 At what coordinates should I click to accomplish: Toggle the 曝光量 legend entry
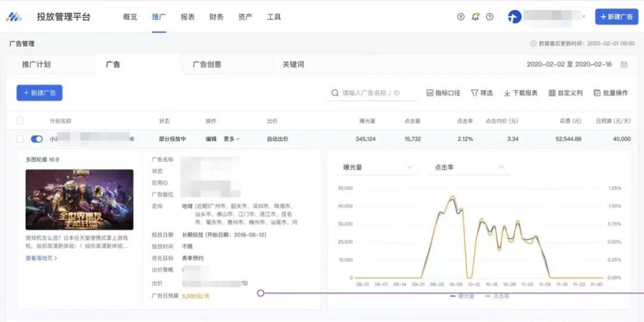click(x=462, y=296)
